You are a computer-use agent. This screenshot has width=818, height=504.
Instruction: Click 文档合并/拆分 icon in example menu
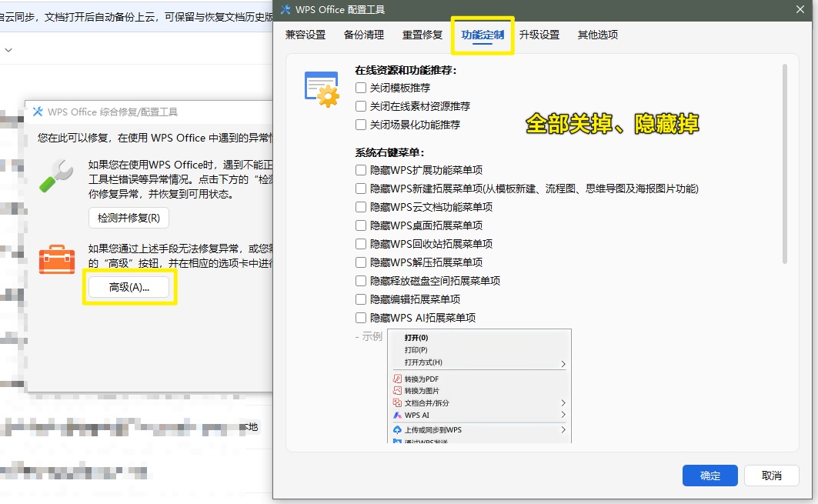pyautogui.click(x=397, y=402)
